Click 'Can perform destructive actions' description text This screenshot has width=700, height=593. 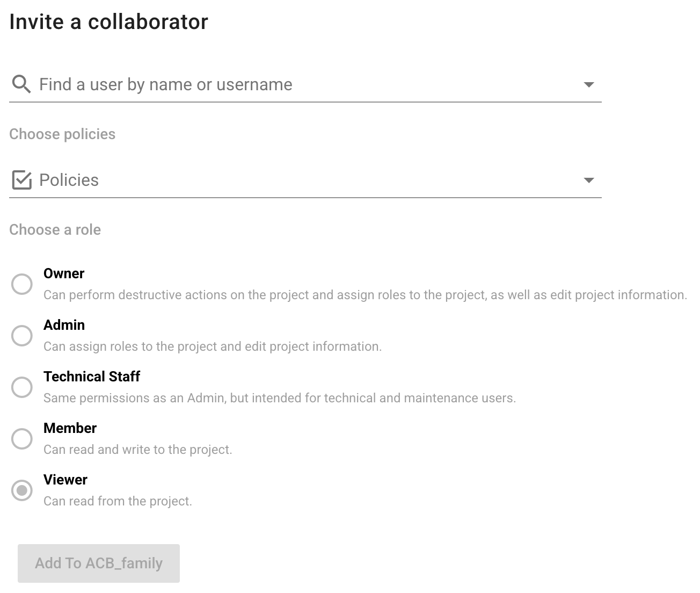365,295
